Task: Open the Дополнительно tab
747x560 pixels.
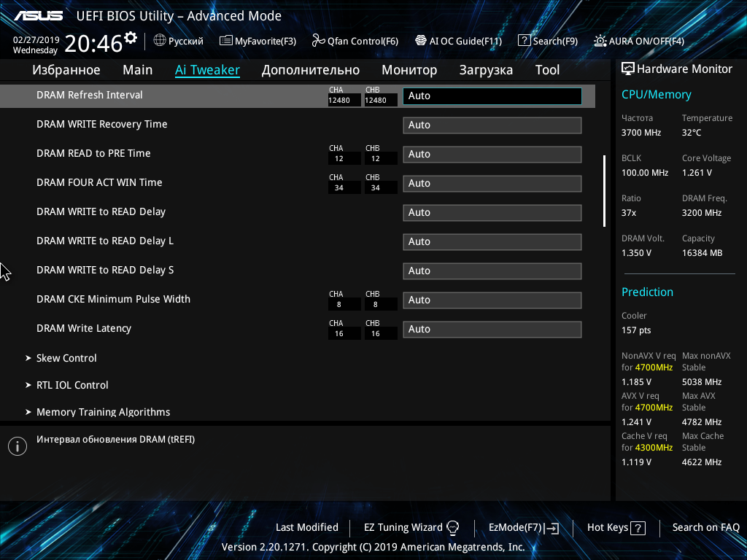Action: tap(311, 70)
